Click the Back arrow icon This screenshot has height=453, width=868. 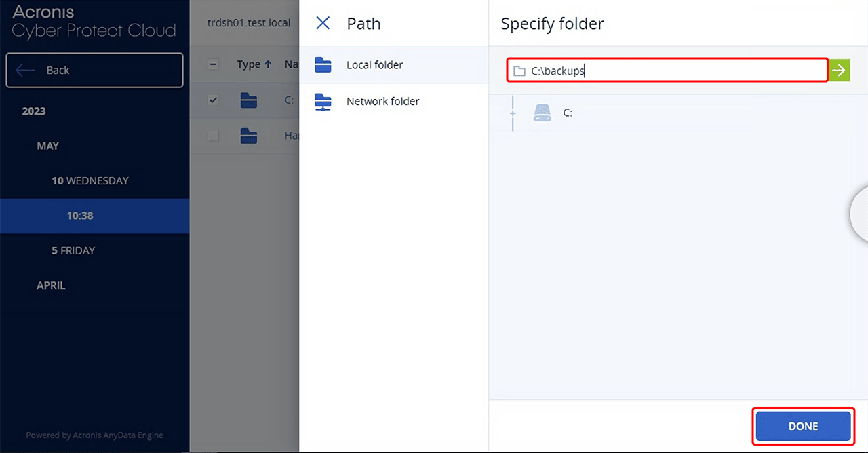[26, 71]
